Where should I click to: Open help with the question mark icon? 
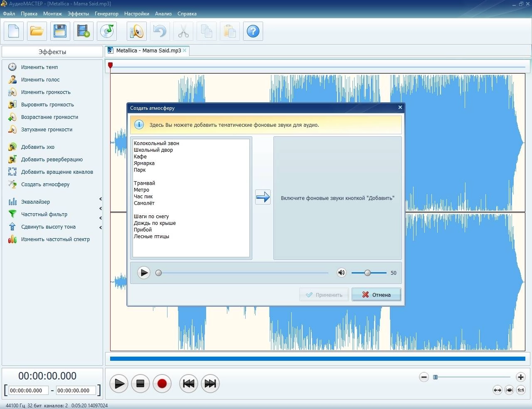click(x=253, y=31)
